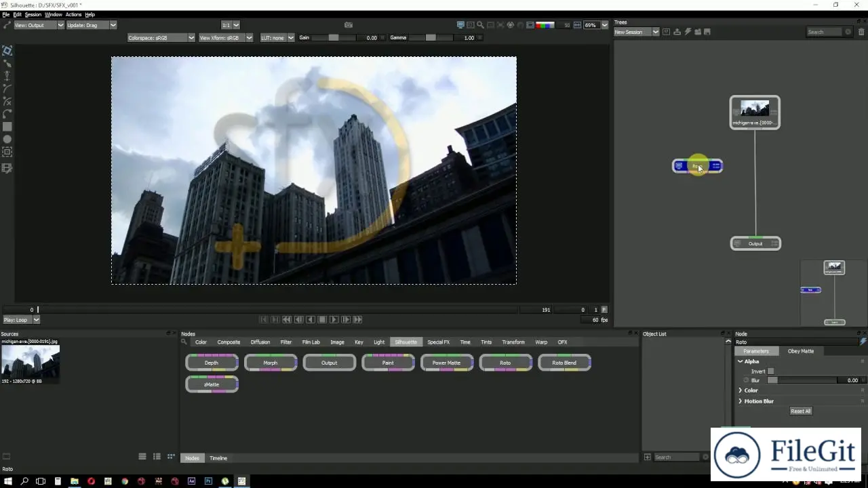
Task: Open the Colorspace: sRGB dropdown
Action: (161, 38)
